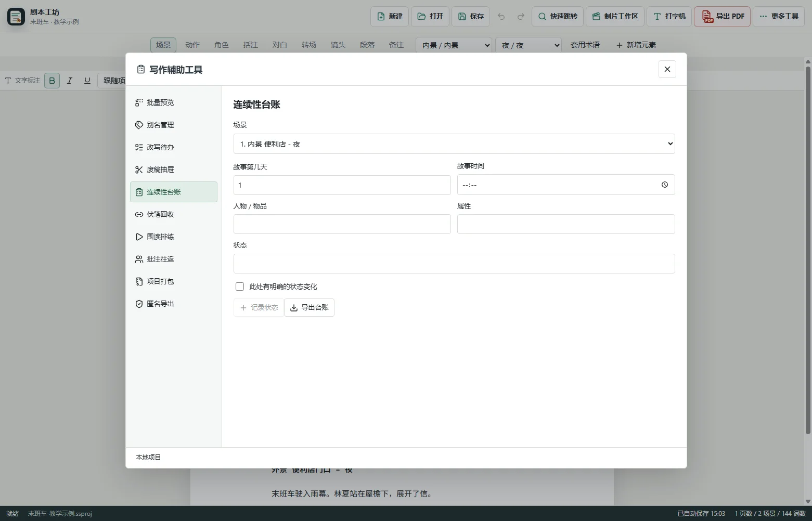Click the 故事第几天 input field

pos(342,185)
